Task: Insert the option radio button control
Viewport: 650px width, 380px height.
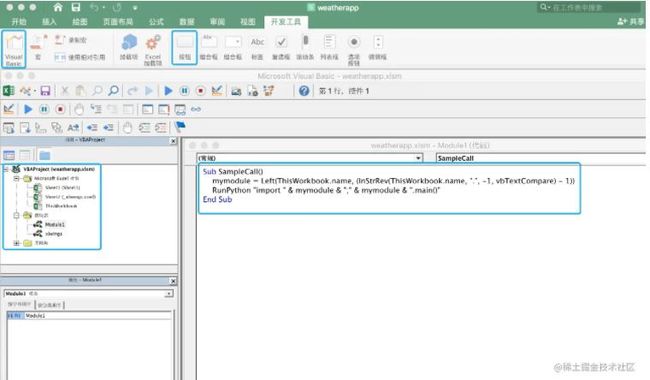Action: pyautogui.click(x=354, y=49)
